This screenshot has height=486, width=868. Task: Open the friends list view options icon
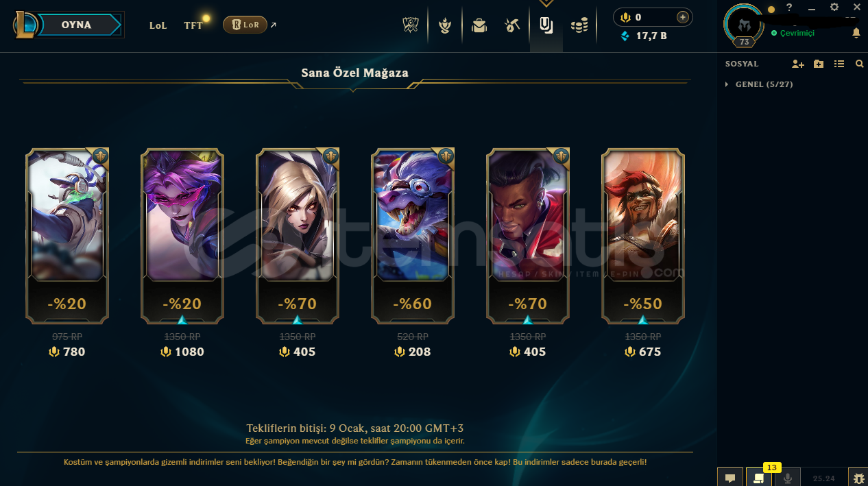click(839, 64)
